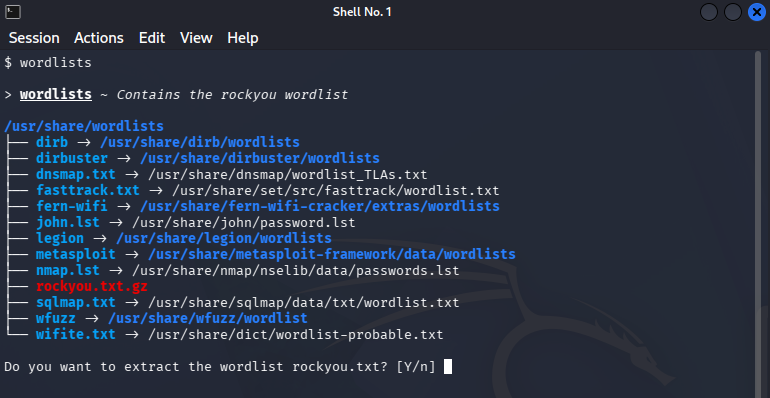Click the '/usr/share/fern-wifi-cracker/extras/wordlists' path

tap(320, 206)
